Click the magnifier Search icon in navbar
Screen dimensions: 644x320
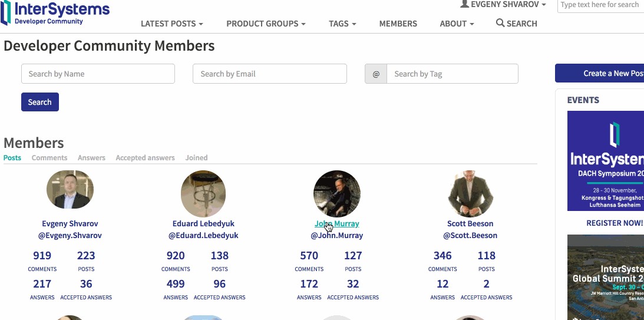[x=500, y=23]
